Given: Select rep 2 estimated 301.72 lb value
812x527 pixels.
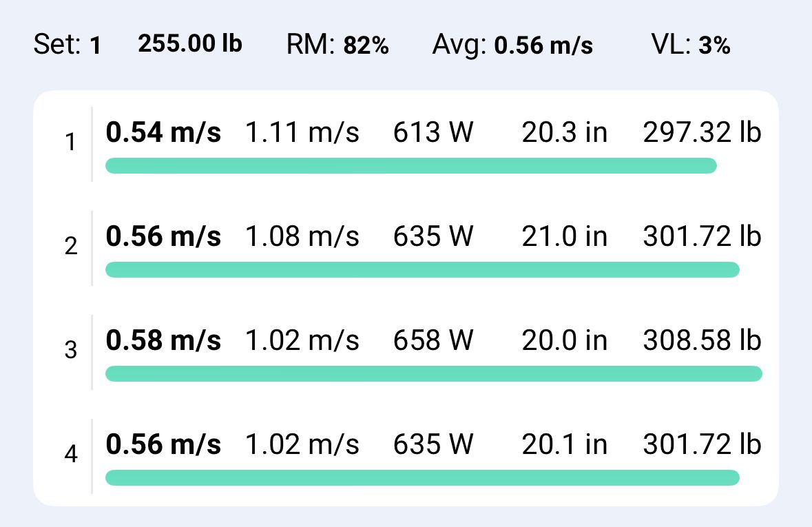Looking at the screenshot, I should click(702, 236).
